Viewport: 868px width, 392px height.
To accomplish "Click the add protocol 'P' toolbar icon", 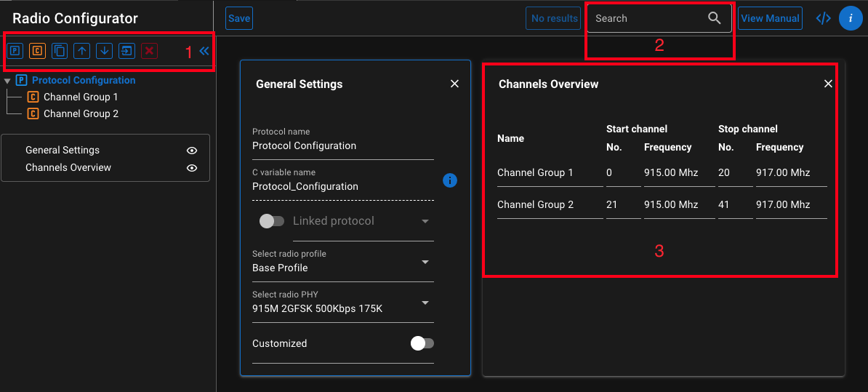I will click(15, 51).
